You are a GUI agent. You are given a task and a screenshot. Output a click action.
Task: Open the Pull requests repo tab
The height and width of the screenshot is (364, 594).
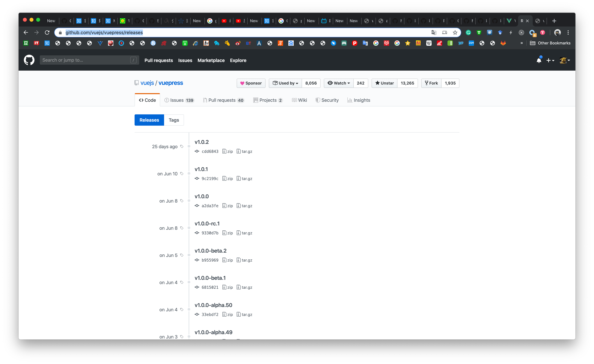(223, 100)
